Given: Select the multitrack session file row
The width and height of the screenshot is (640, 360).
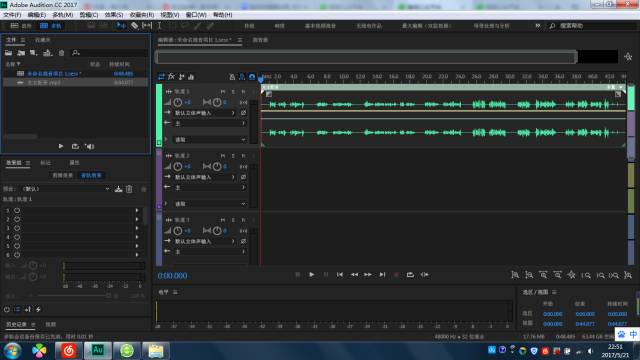Looking at the screenshot, I should tap(76, 73).
